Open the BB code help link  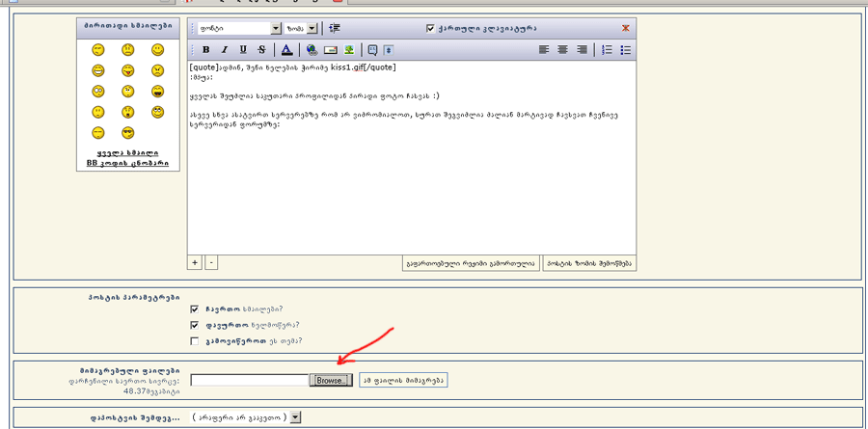127,163
